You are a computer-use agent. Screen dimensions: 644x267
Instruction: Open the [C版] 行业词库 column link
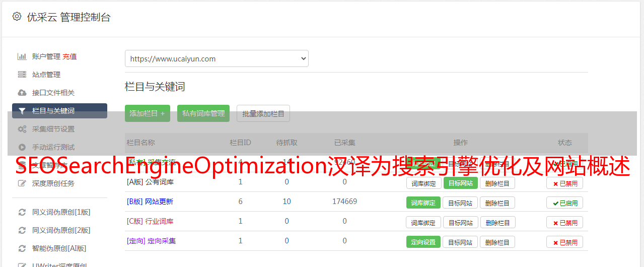[150, 221]
